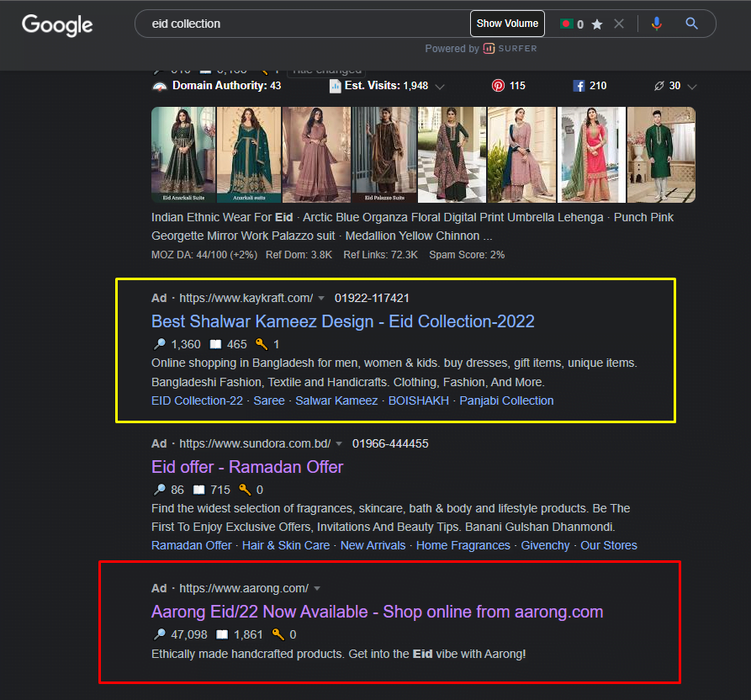Click the key icon in Aarong ad

click(278, 634)
